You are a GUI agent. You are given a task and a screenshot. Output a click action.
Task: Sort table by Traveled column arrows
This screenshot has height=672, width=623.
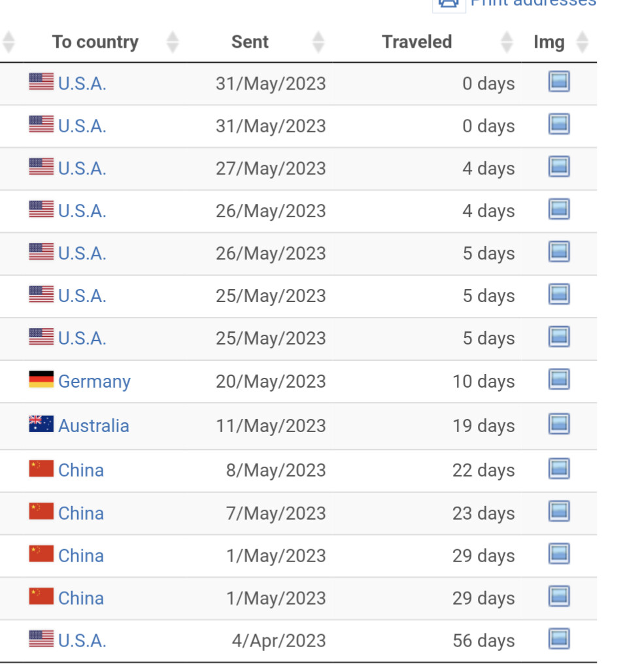[x=507, y=42]
